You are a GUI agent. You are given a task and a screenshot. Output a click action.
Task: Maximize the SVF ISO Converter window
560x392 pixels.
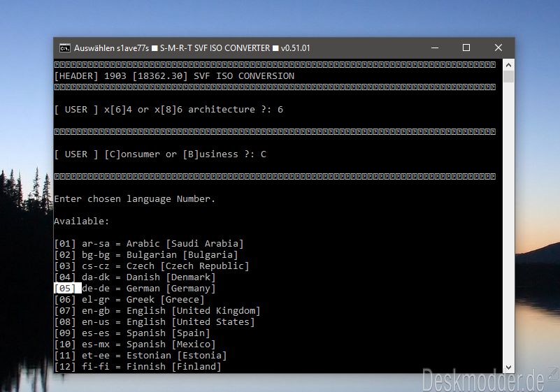pos(466,48)
